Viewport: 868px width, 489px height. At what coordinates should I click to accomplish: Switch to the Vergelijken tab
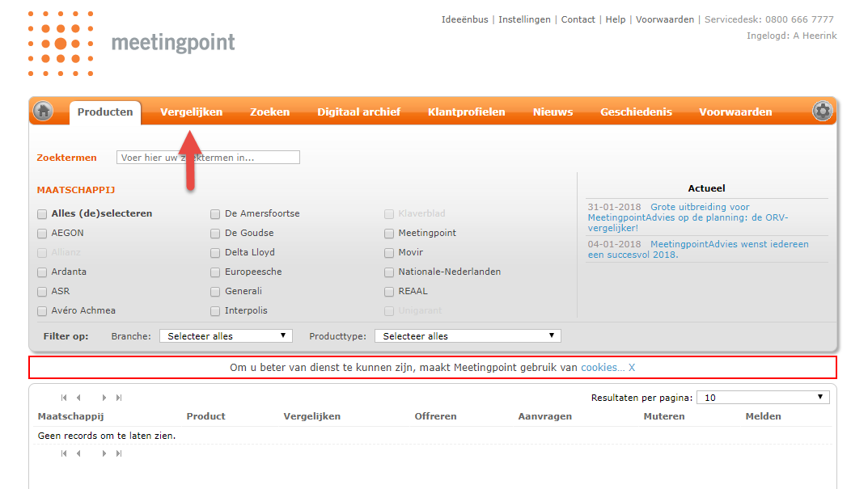coord(192,112)
